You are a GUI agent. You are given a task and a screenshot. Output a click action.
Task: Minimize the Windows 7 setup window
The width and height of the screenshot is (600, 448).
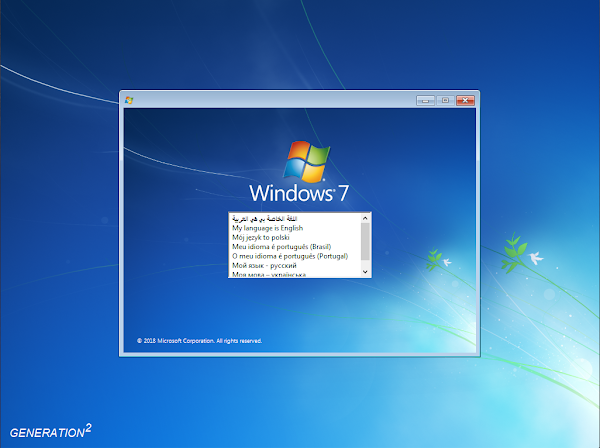[425, 100]
